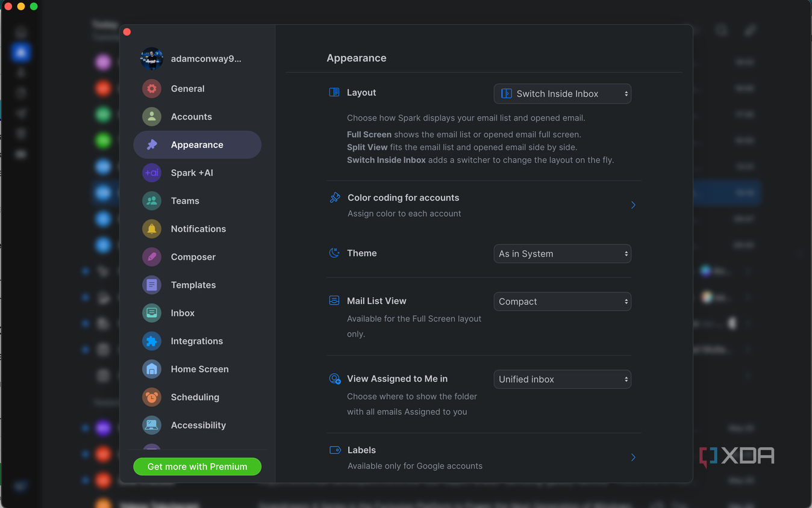Click the Layout icon beside Layout heading
812x508 pixels.
334,92
